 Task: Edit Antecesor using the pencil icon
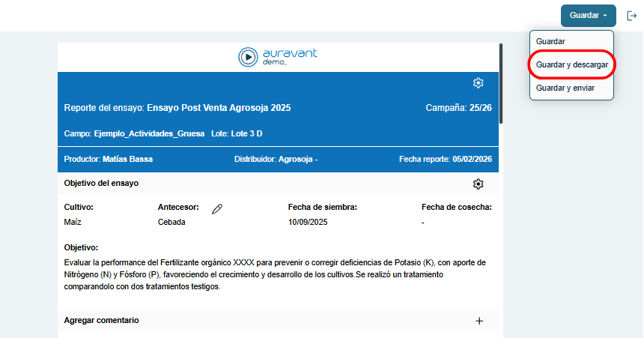pos(217,209)
